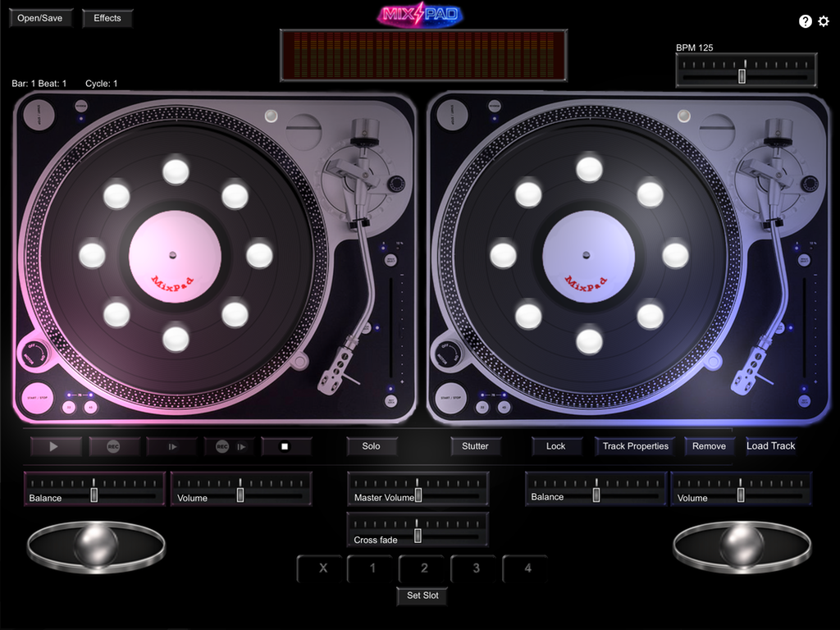The width and height of the screenshot is (840, 630).
Task: Open the help question mark icon
Action: (x=806, y=21)
